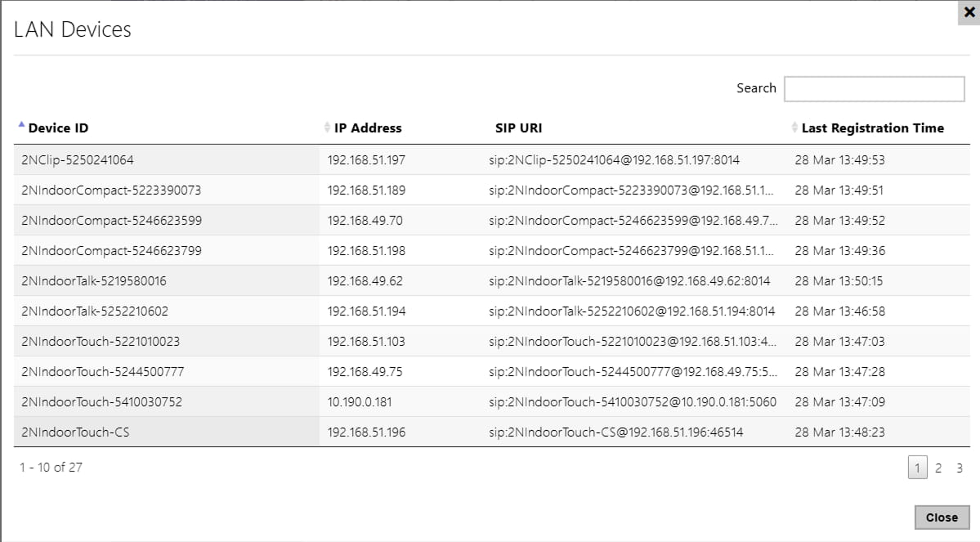Click registration time 28 Mar 13:48:23
The width and height of the screenshot is (980, 542).
[x=840, y=432]
